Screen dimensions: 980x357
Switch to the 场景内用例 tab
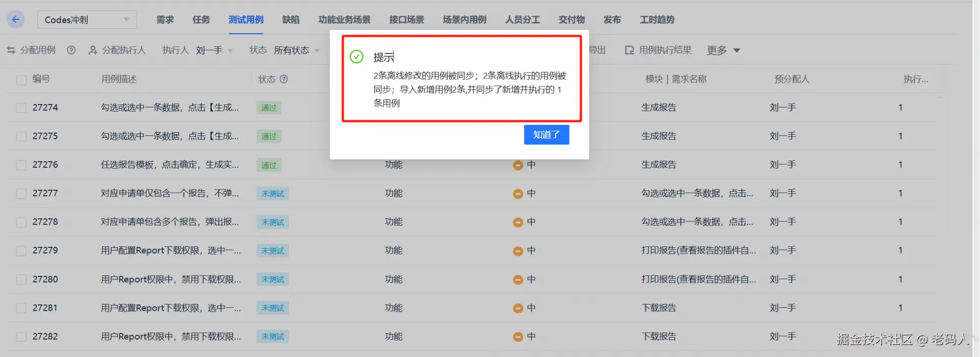coord(464,19)
